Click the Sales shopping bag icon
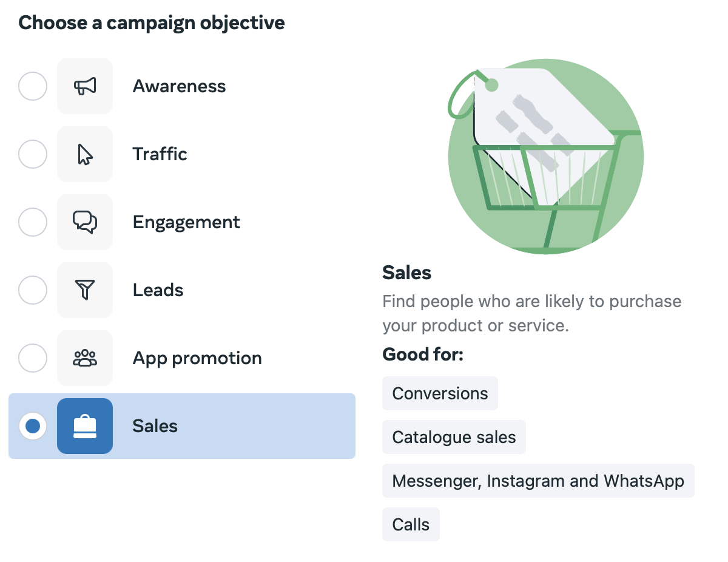Screen dimensions: 728x562 point(85,426)
